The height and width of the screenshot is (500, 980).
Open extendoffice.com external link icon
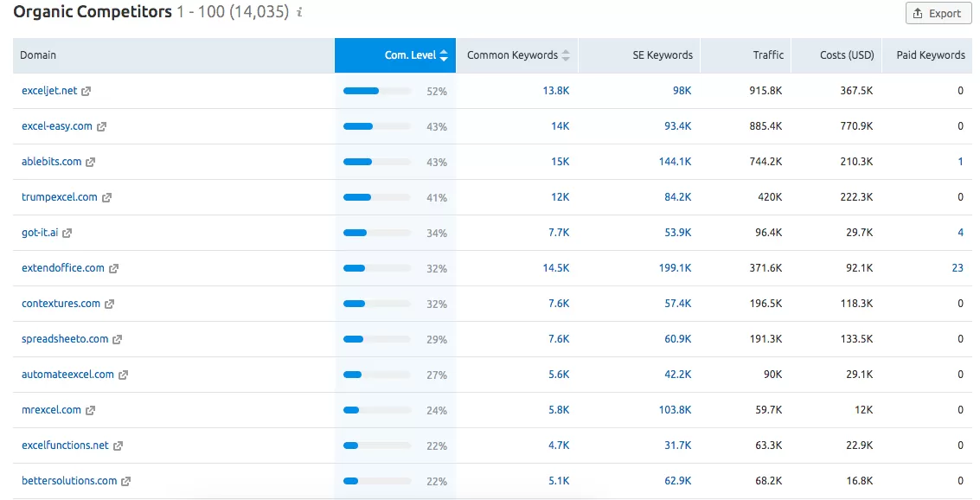point(114,269)
